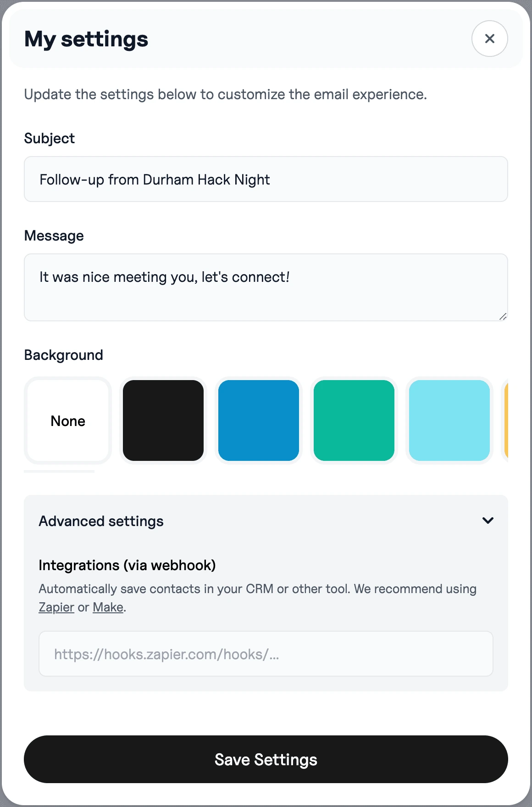
Task: Click the Subject input field
Action: pos(266,179)
